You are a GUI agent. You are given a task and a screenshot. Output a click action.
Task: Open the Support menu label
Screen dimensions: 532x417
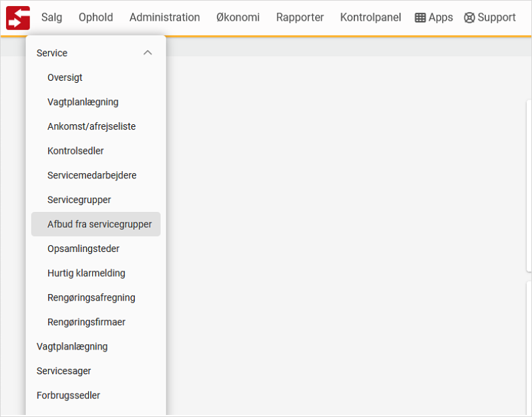497,17
